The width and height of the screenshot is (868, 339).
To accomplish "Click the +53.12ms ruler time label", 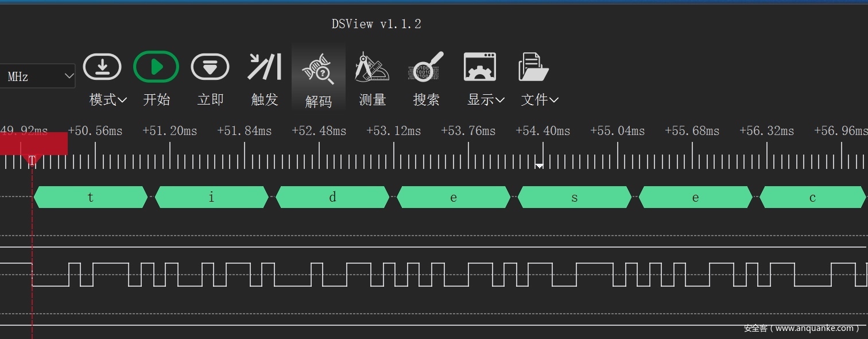I will pos(394,131).
